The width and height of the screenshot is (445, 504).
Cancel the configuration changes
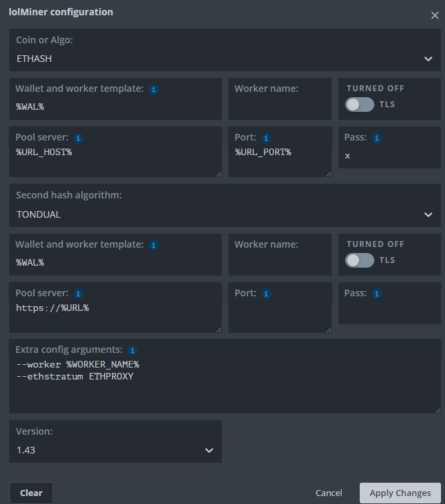[328, 493]
